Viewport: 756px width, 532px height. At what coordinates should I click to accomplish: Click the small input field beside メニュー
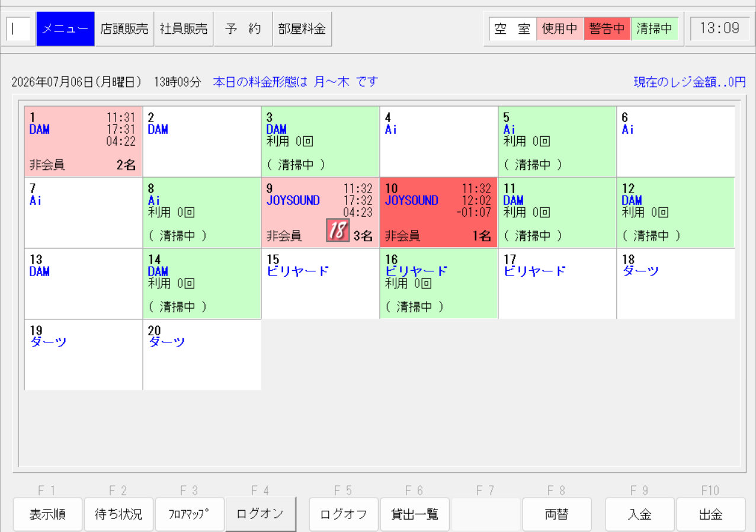click(18, 28)
